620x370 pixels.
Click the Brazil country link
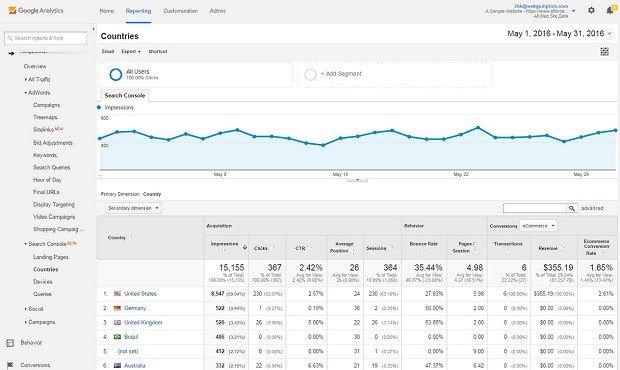click(x=131, y=337)
